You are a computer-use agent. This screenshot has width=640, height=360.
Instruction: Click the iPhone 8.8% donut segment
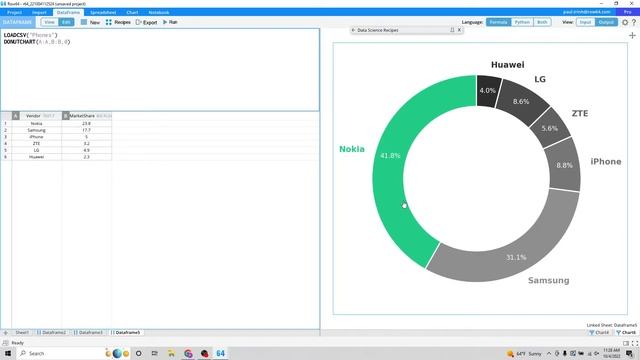[x=564, y=165]
